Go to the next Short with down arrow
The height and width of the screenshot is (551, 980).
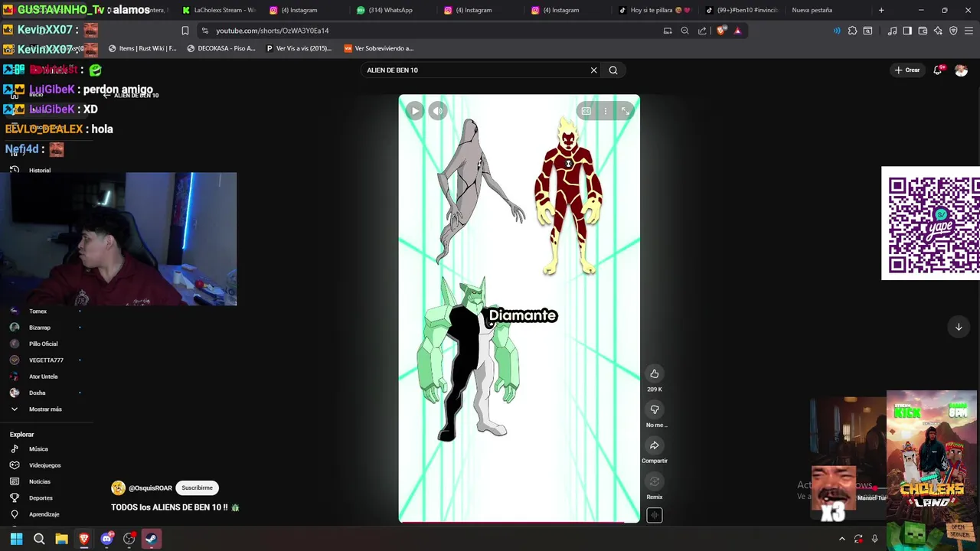959,327
